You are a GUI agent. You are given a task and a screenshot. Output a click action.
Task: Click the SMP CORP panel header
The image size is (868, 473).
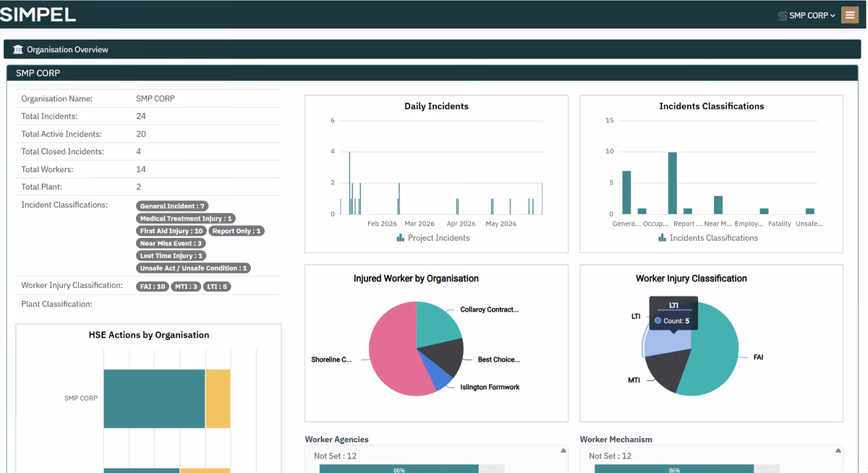432,73
